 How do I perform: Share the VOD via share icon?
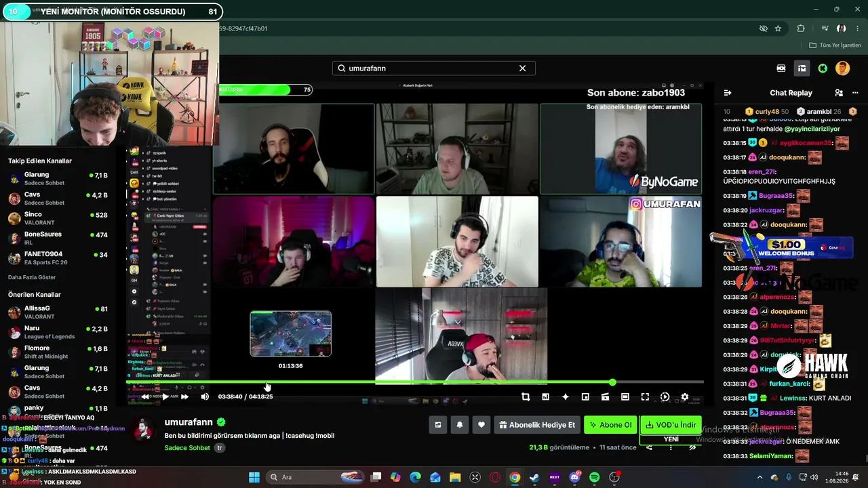[649, 448]
